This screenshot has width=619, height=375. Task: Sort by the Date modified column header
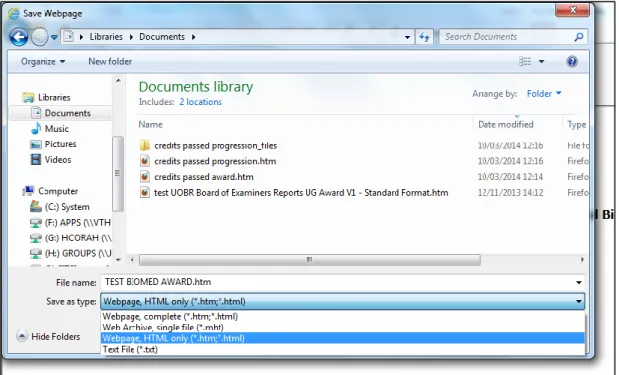tap(506, 125)
